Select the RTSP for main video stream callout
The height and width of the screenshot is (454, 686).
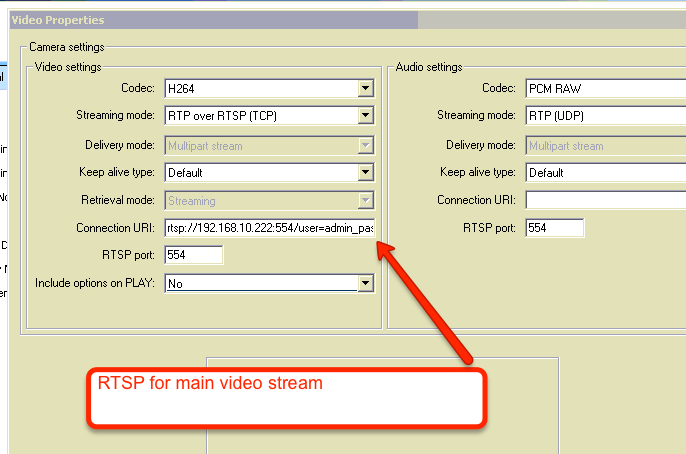(285, 398)
